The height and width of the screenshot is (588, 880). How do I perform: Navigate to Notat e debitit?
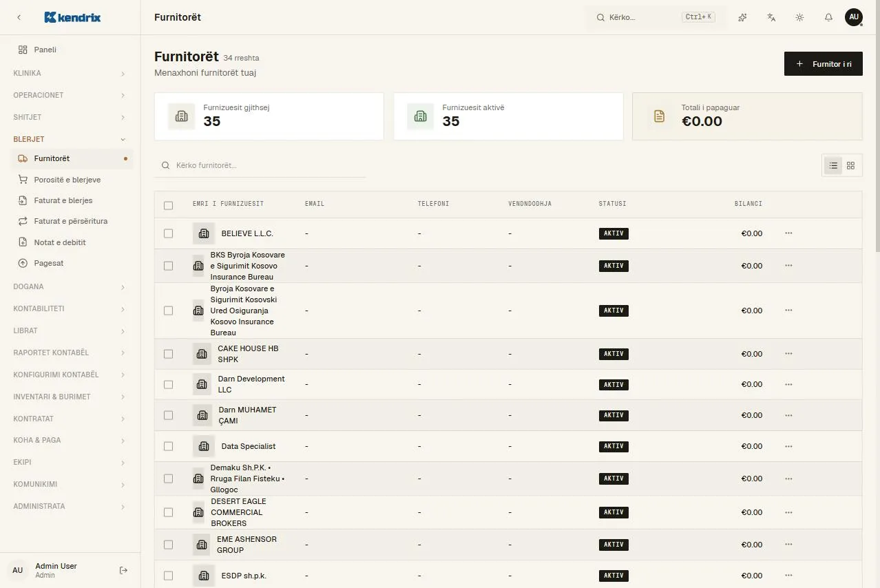click(x=72, y=242)
